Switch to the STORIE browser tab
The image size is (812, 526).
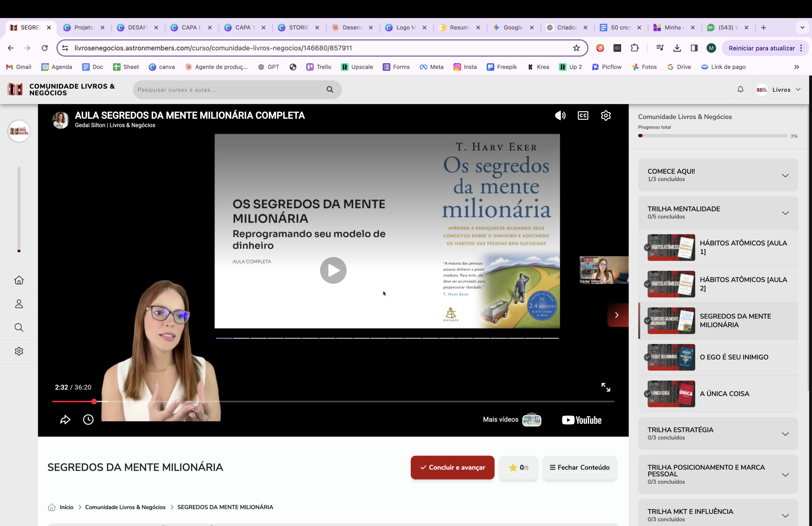tap(298, 27)
